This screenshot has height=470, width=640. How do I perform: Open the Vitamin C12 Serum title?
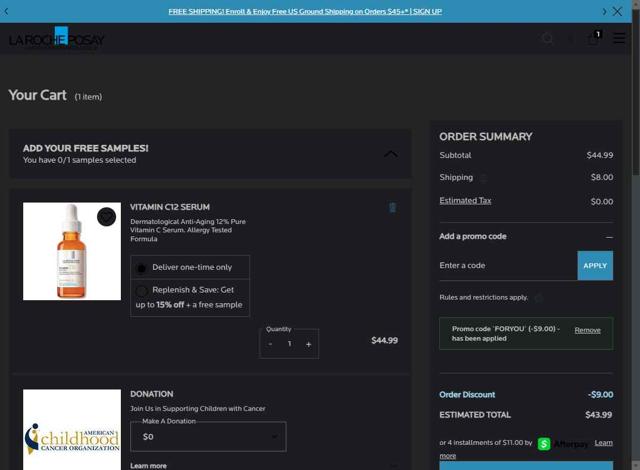tap(170, 207)
